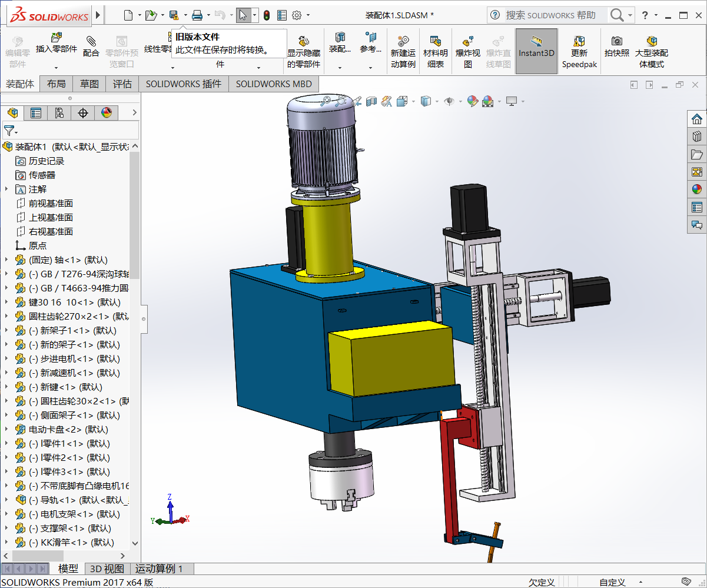Viewport: 707px width, 588px height.
Task: Insert components (插入零部件)
Action: [57, 44]
